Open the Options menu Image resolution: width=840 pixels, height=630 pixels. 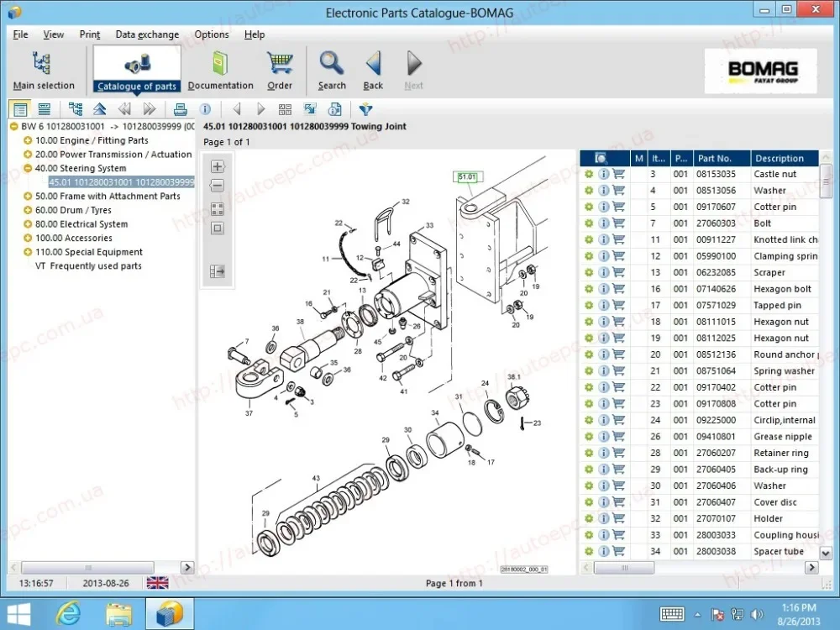211,34
